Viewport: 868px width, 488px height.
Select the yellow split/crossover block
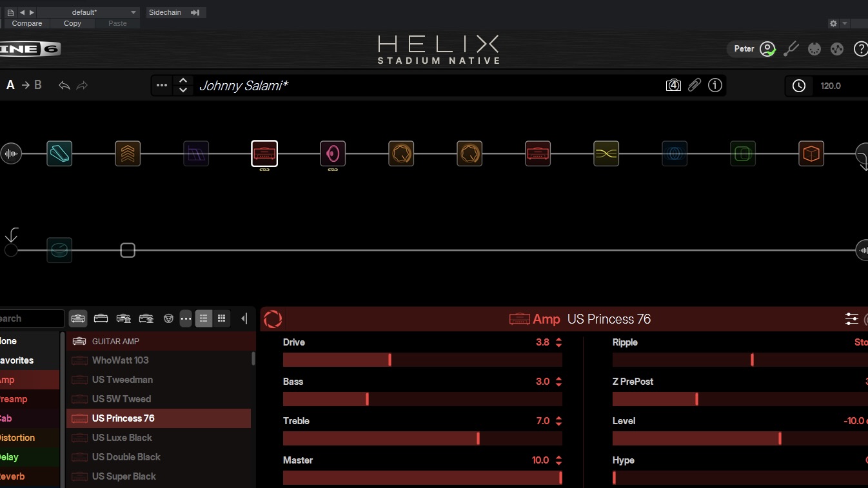pos(606,153)
